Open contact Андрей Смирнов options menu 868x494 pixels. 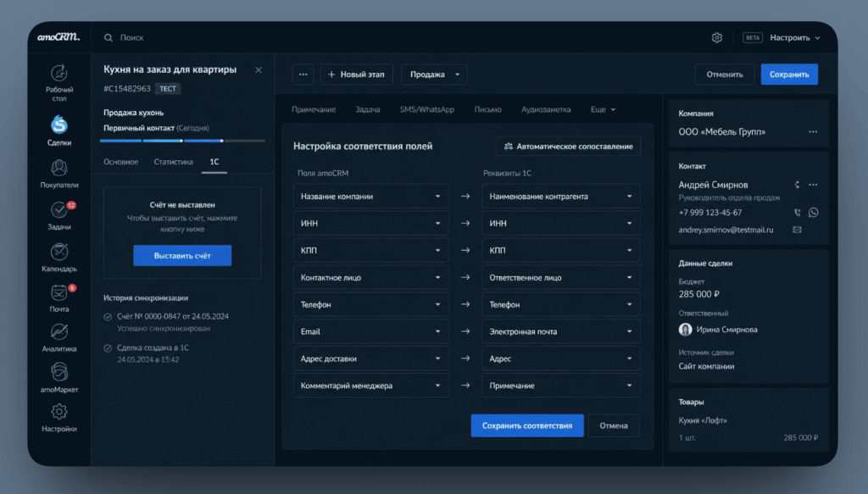point(813,185)
